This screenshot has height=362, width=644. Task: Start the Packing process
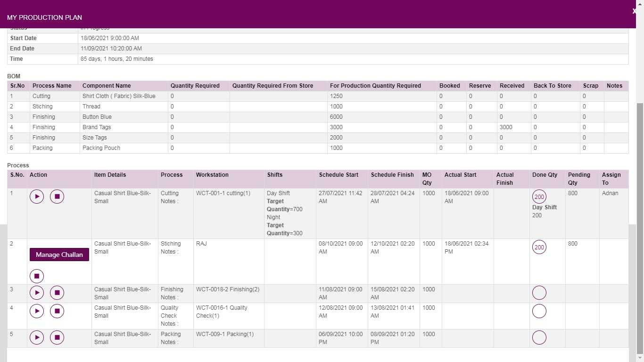[x=37, y=337]
